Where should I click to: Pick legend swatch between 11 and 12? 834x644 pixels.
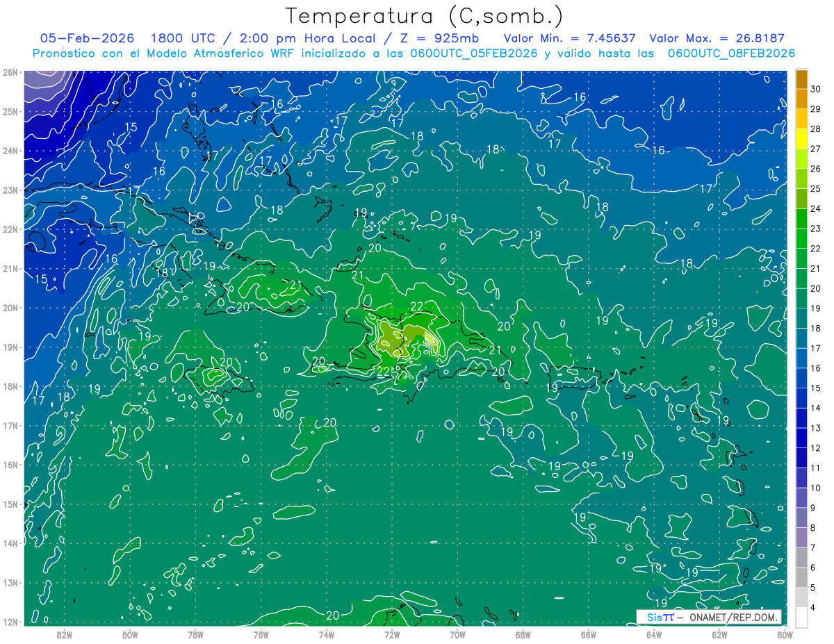coord(801,458)
